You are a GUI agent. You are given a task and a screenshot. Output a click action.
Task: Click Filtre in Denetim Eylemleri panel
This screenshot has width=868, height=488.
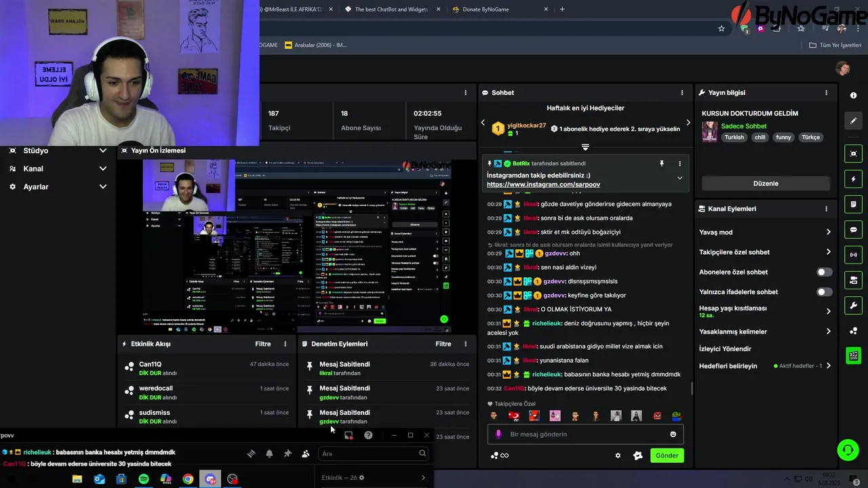point(443,344)
